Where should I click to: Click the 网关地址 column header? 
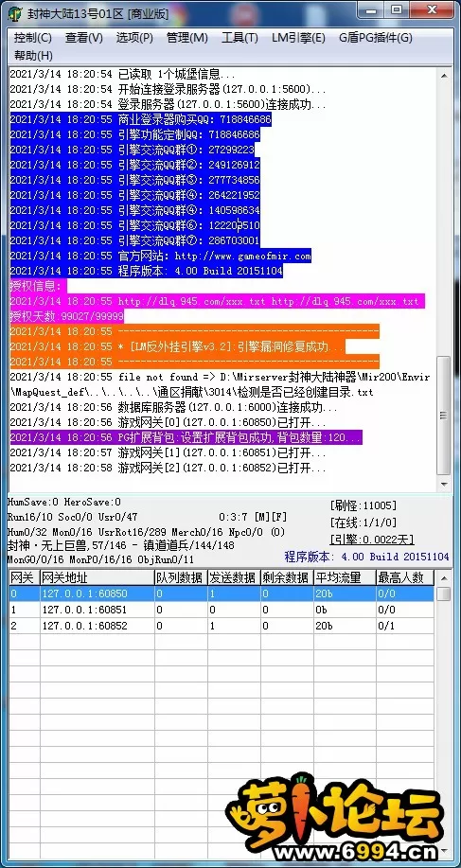pyautogui.click(x=97, y=578)
